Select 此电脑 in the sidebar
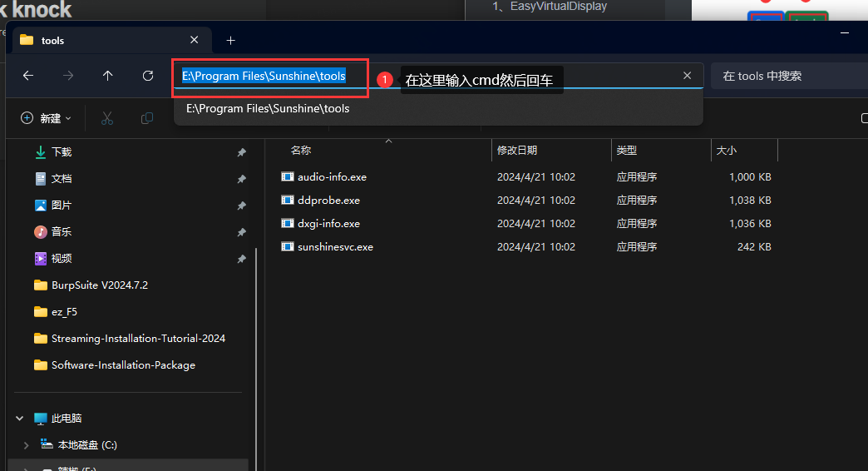Image resolution: width=868 pixels, height=471 pixels. click(67, 419)
